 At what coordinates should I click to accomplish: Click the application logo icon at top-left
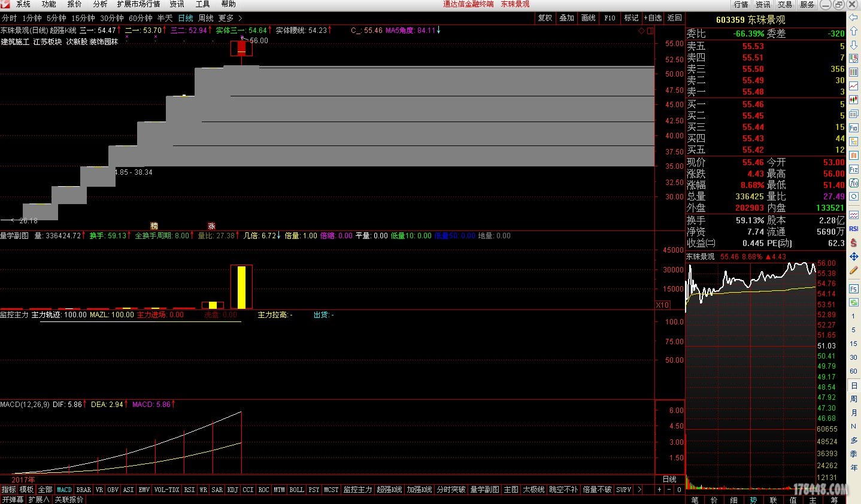[x=5, y=4]
